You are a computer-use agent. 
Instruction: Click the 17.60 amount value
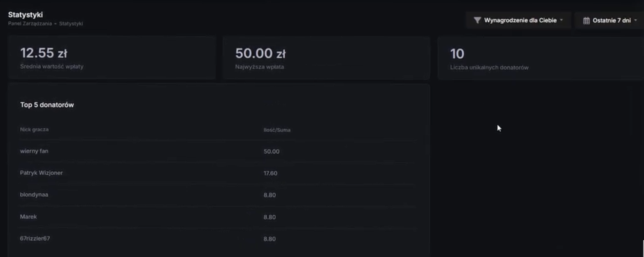270,173
